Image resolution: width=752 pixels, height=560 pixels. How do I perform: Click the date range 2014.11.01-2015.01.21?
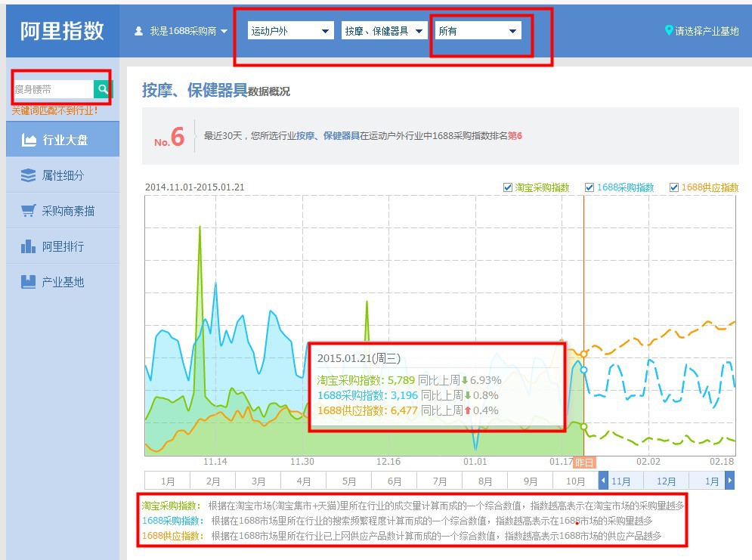(195, 187)
